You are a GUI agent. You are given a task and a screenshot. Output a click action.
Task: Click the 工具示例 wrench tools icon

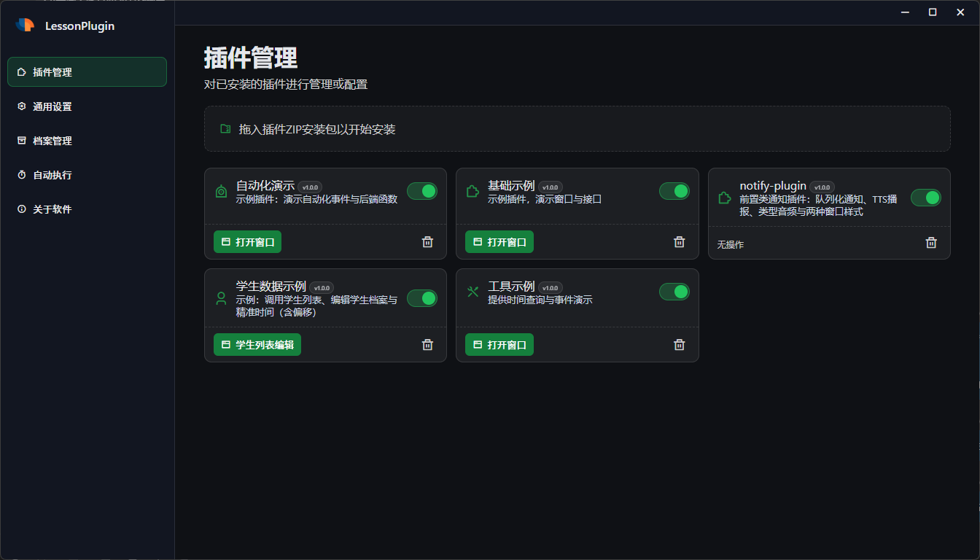pyautogui.click(x=472, y=292)
